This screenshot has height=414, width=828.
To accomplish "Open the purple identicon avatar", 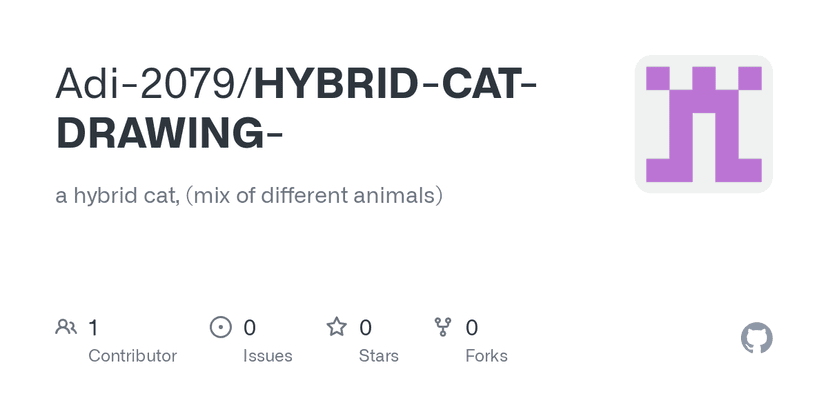I will (703, 124).
